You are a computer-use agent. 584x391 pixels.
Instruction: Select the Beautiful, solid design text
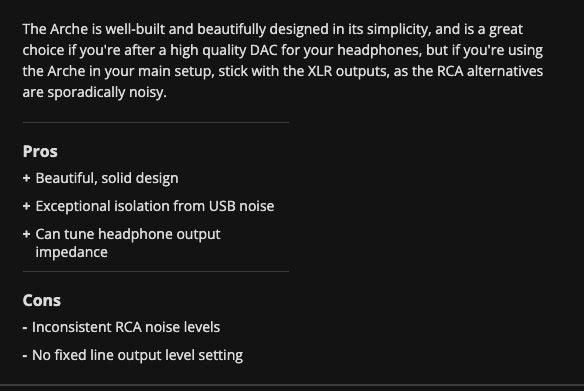pyautogui.click(x=107, y=178)
